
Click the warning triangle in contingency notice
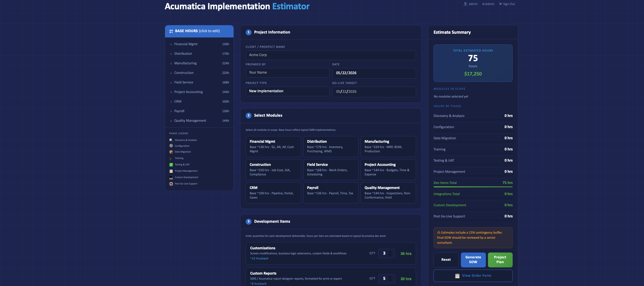(439, 233)
